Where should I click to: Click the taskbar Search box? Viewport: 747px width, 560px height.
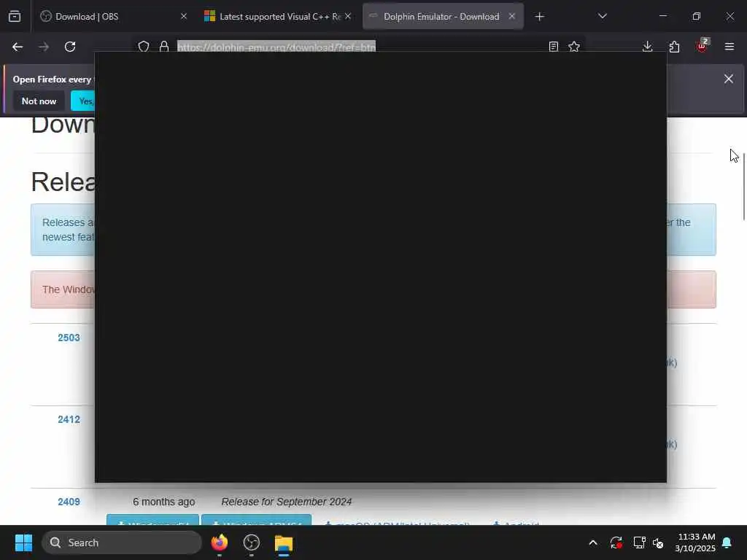pos(122,542)
